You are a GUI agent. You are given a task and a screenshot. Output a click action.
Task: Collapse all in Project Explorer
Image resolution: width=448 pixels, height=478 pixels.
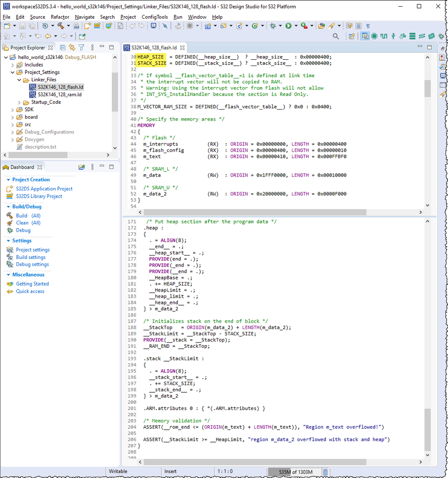(x=63, y=47)
